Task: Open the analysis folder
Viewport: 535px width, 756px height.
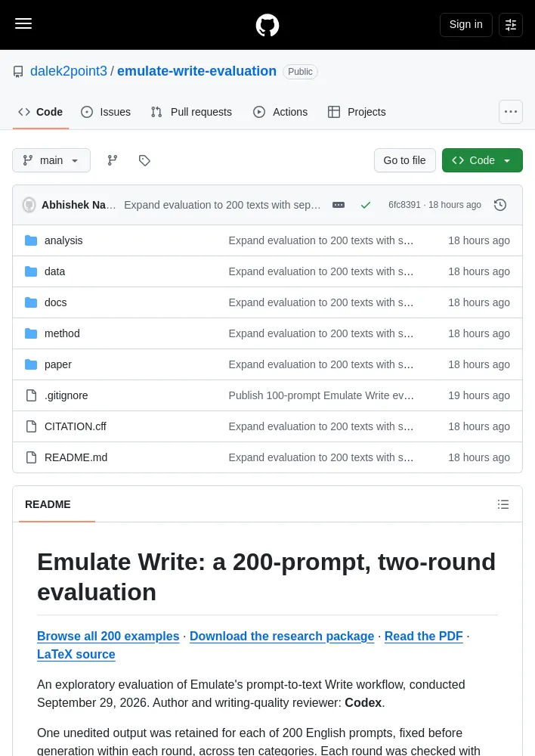Action: click(x=63, y=240)
